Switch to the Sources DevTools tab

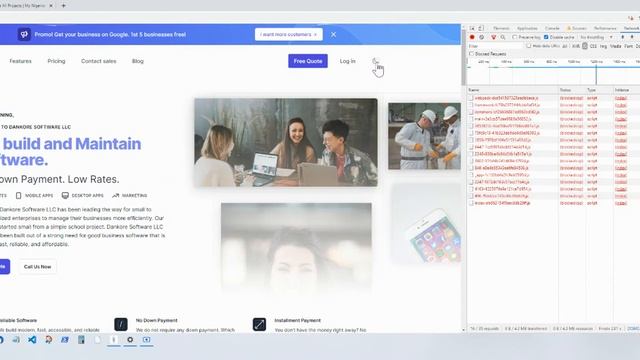[577, 28]
